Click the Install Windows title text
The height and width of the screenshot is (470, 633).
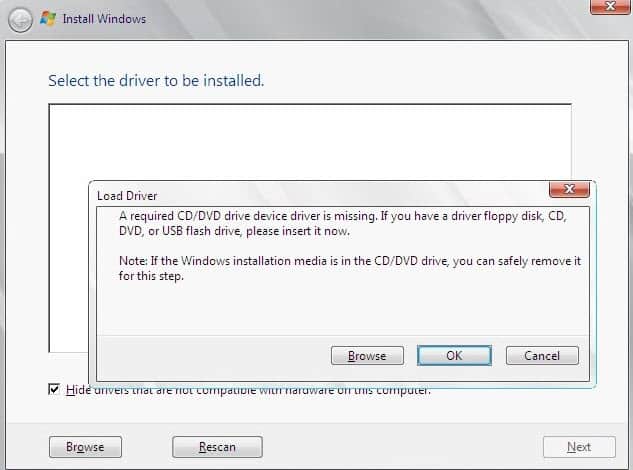coord(104,19)
